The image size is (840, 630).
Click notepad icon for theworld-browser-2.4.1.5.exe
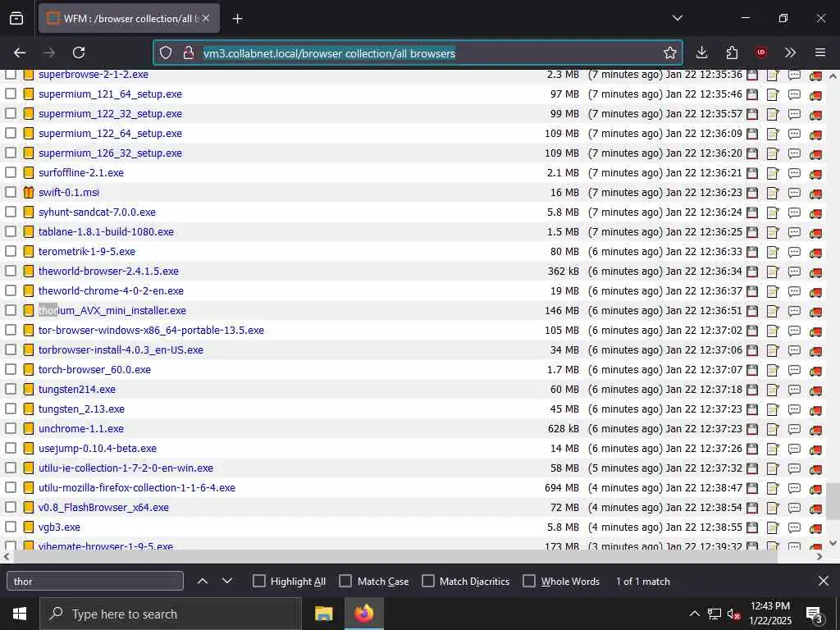pos(773,272)
